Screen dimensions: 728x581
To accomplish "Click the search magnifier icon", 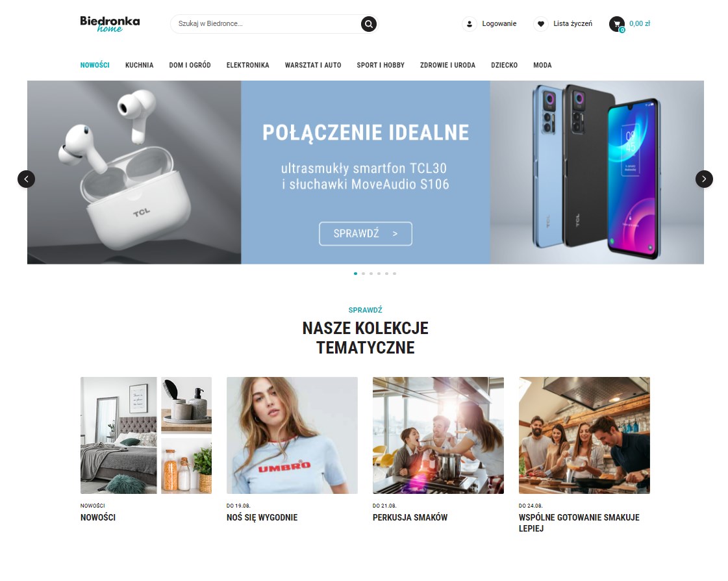I will coord(369,23).
